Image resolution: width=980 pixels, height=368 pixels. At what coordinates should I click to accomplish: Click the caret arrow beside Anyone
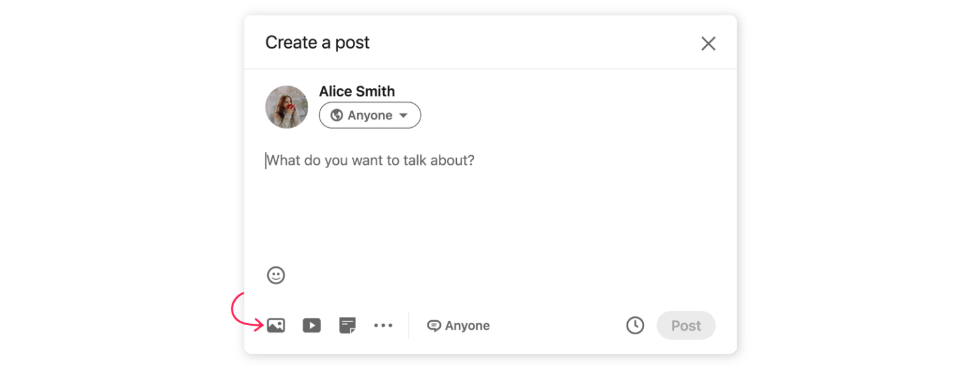coord(403,116)
